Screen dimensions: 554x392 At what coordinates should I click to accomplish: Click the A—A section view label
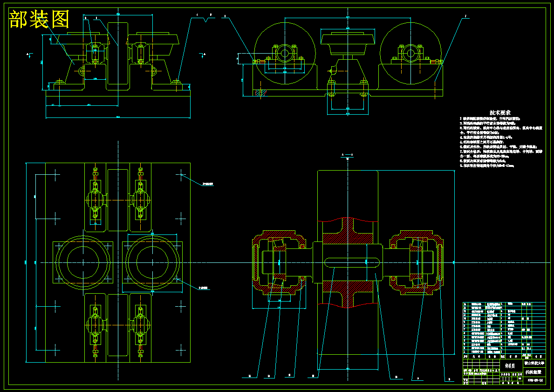coord(347,155)
